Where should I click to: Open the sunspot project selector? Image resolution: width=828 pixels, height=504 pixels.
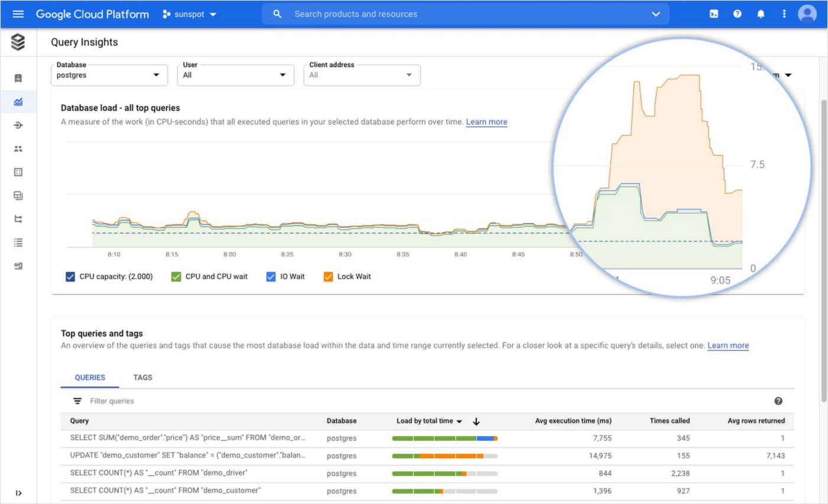(190, 14)
